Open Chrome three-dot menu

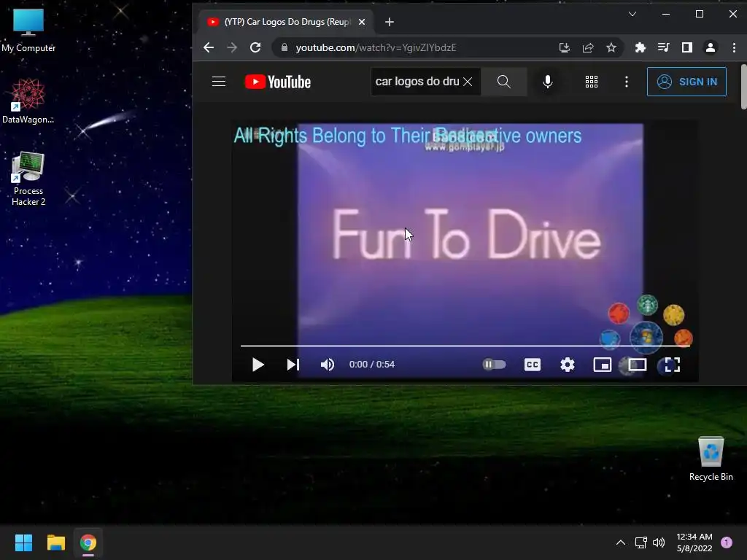(734, 47)
